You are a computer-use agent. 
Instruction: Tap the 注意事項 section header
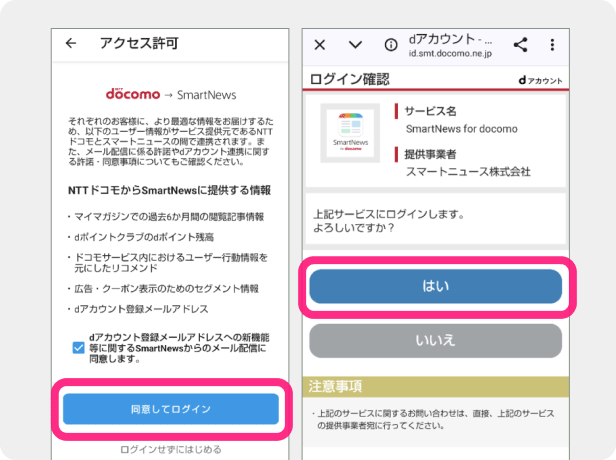click(436, 387)
